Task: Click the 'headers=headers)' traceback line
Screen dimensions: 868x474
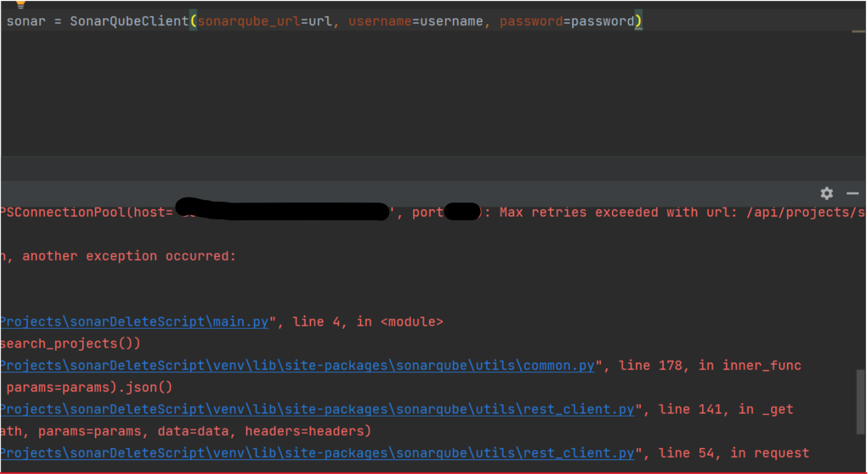Action: tap(308, 432)
